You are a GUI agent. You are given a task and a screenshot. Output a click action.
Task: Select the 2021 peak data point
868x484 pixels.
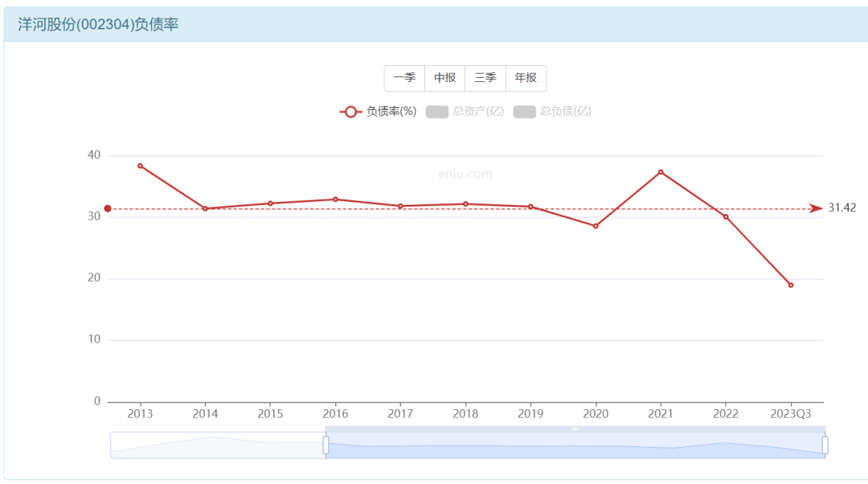click(x=661, y=172)
